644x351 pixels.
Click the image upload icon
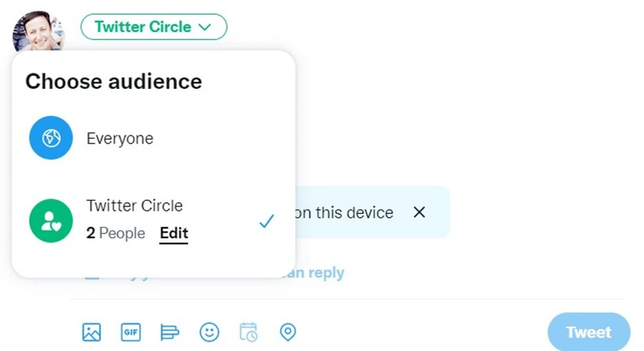(91, 332)
